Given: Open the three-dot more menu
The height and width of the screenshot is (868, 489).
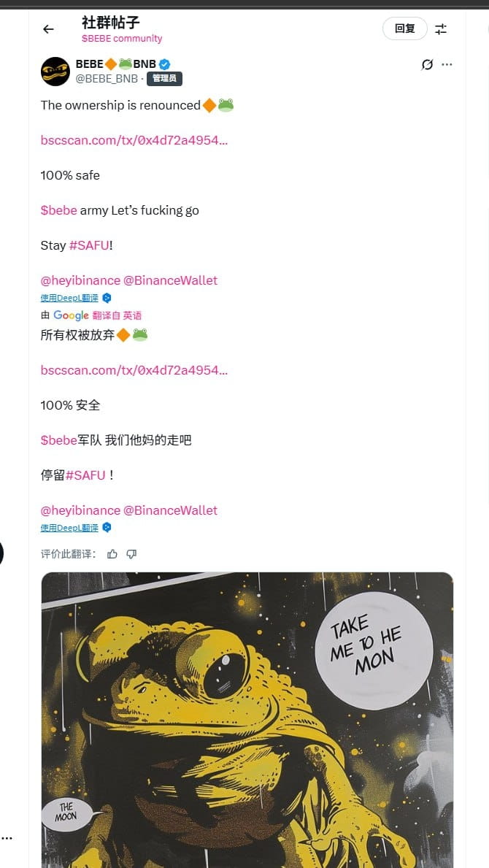Looking at the screenshot, I should (x=447, y=65).
